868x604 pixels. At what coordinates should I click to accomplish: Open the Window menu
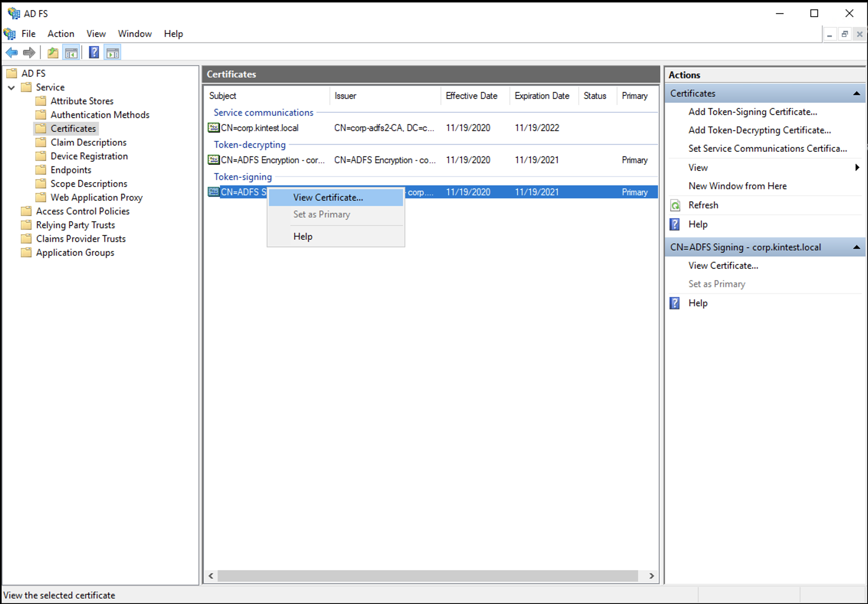[135, 34]
